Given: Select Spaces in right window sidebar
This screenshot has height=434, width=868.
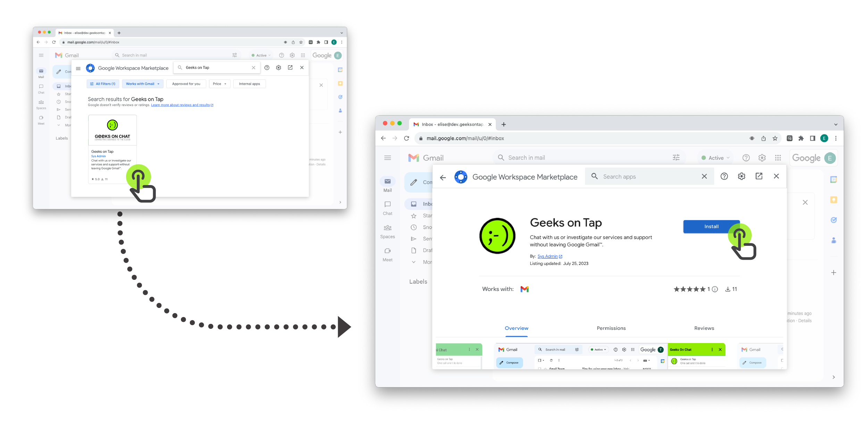Looking at the screenshot, I should [x=387, y=232].
